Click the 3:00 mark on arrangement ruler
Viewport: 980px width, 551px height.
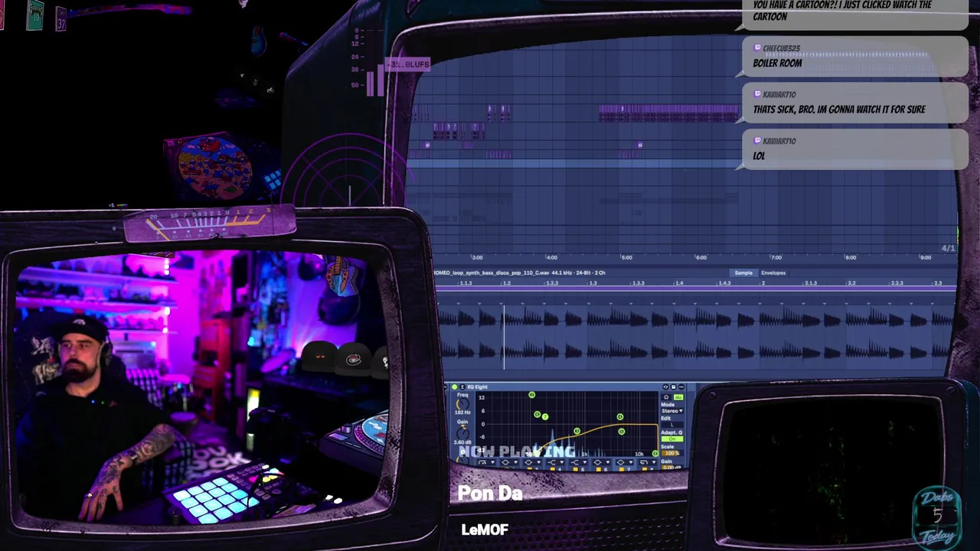(x=477, y=258)
